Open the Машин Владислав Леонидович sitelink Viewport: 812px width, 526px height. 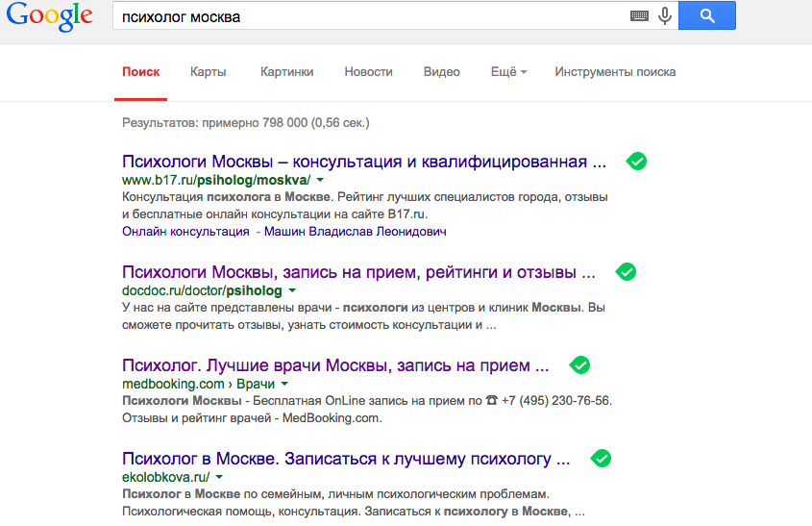click(356, 232)
